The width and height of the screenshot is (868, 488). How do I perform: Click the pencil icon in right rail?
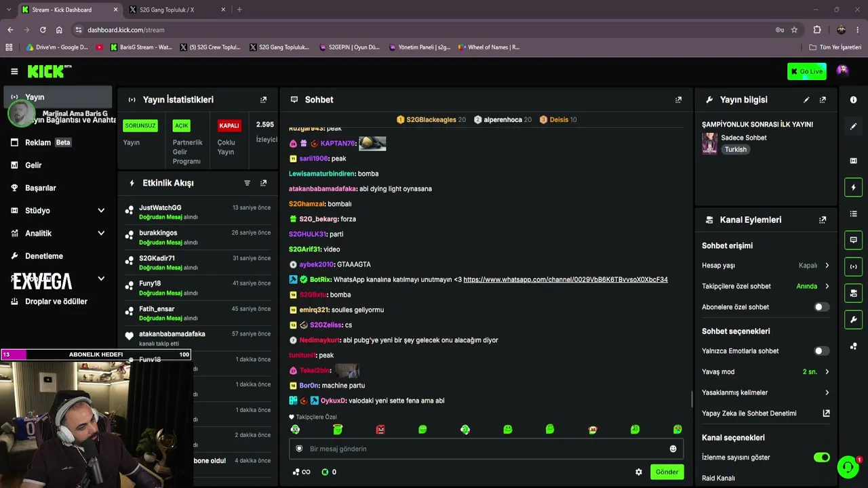[853, 126]
